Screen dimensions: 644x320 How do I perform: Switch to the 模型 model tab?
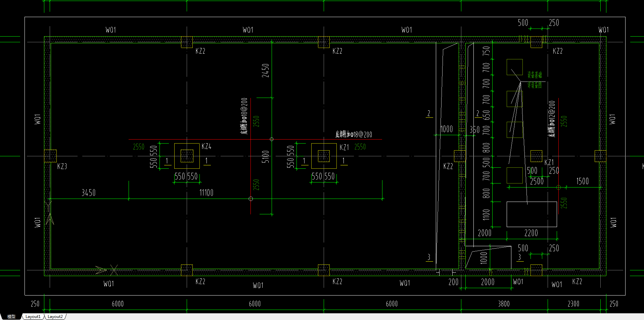click(11, 317)
